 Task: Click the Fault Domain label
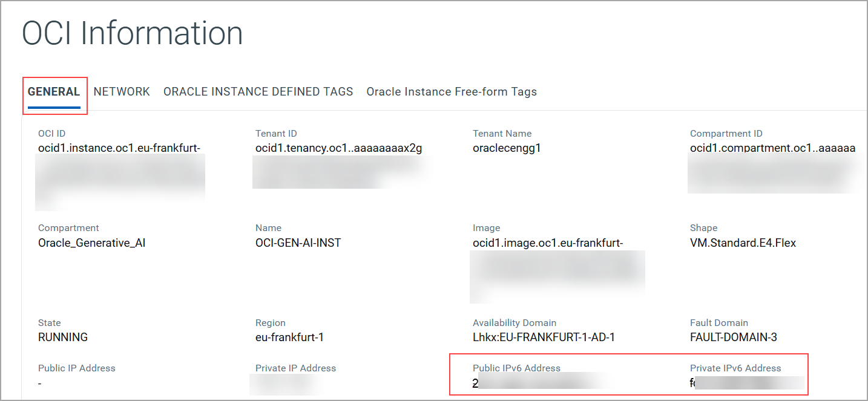pyautogui.click(x=719, y=323)
